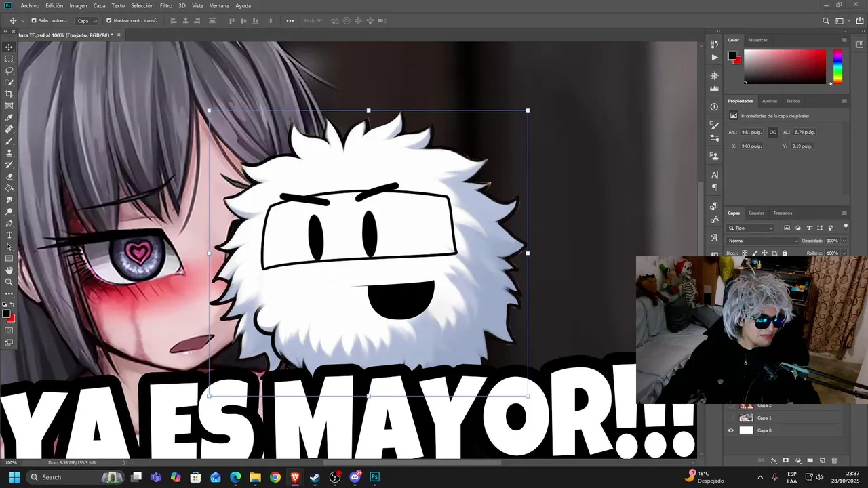
Task: Select the Eraser tool
Action: (x=9, y=176)
